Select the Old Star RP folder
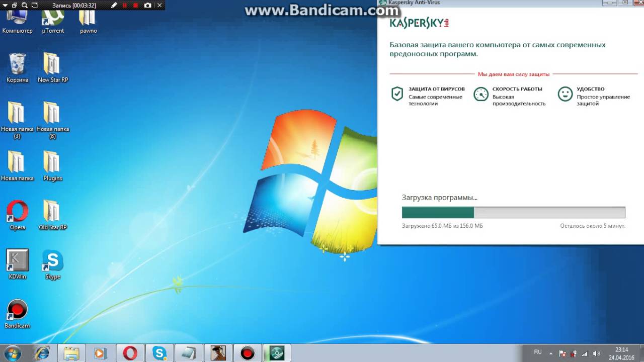Screen dimensions: 644x362 (53, 215)
